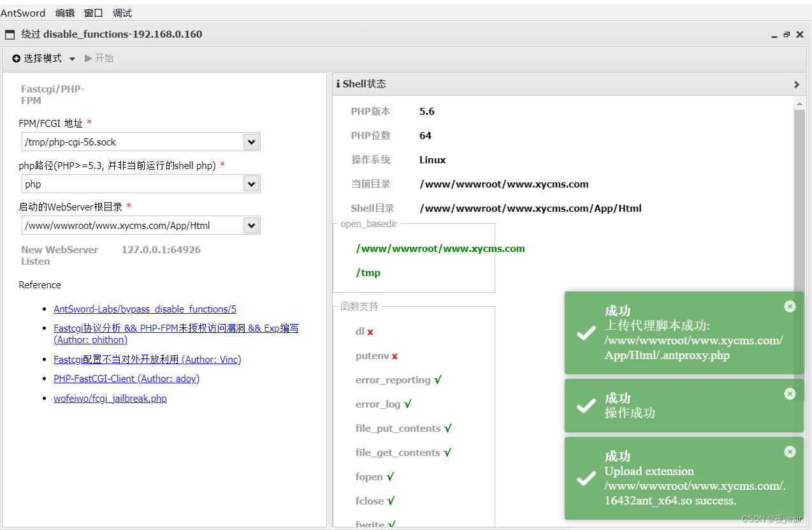The width and height of the screenshot is (812, 530).
Task: Select the /tmp open_basedir entry
Action: point(368,273)
